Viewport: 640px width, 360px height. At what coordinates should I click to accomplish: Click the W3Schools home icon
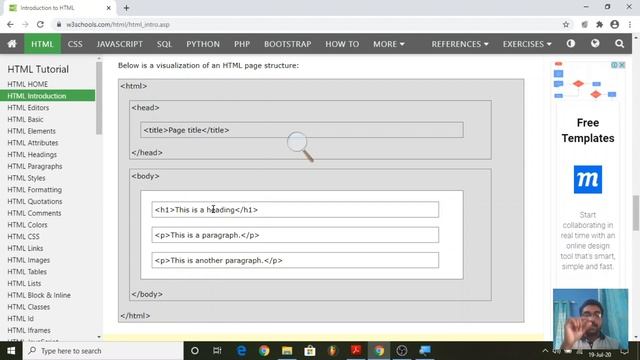click(12, 44)
